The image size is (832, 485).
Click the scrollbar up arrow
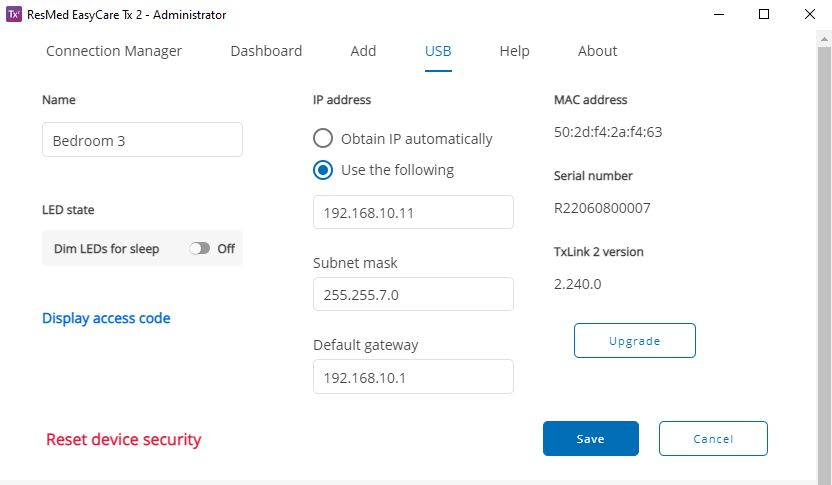click(824, 39)
